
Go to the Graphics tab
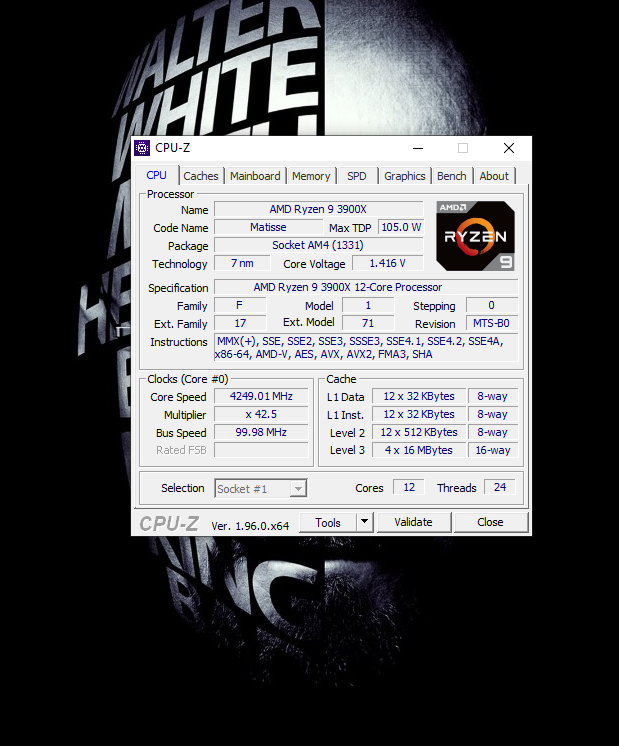tap(405, 176)
